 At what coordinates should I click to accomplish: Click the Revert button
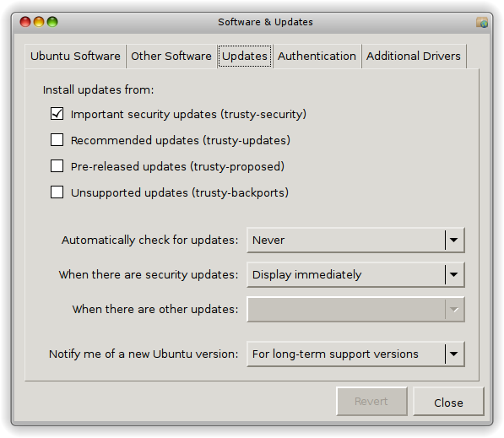pyautogui.click(x=371, y=402)
